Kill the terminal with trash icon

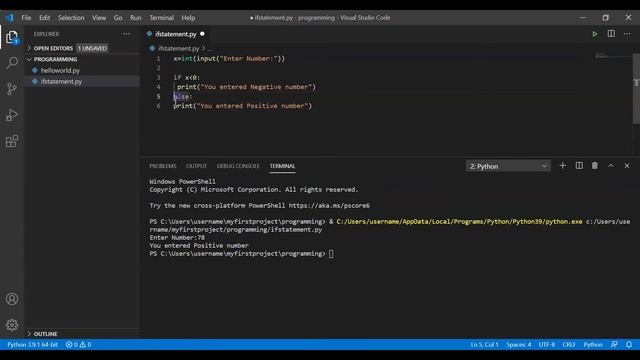coord(595,166)
